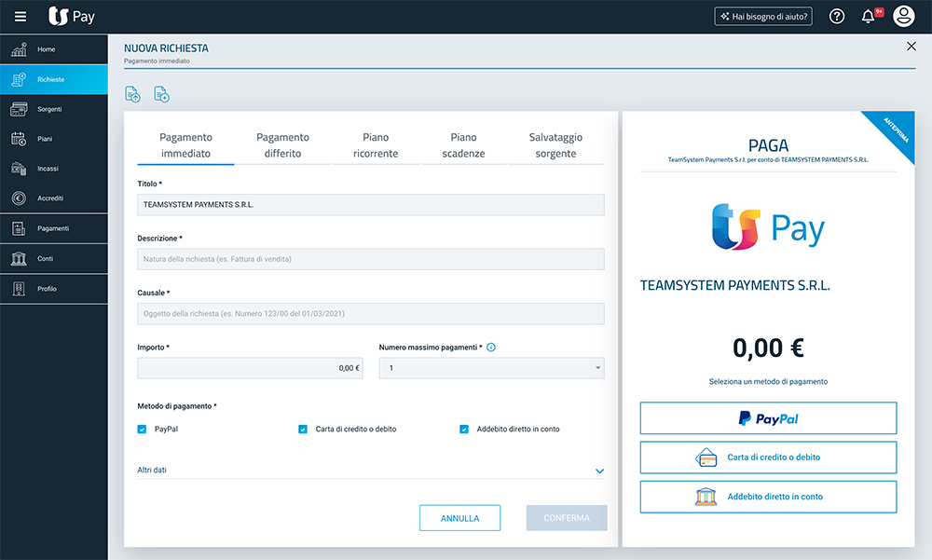Close the Nuova Richiesta panel
The height and width of the screenshot is (560, 932).
(x=911, y=47)
